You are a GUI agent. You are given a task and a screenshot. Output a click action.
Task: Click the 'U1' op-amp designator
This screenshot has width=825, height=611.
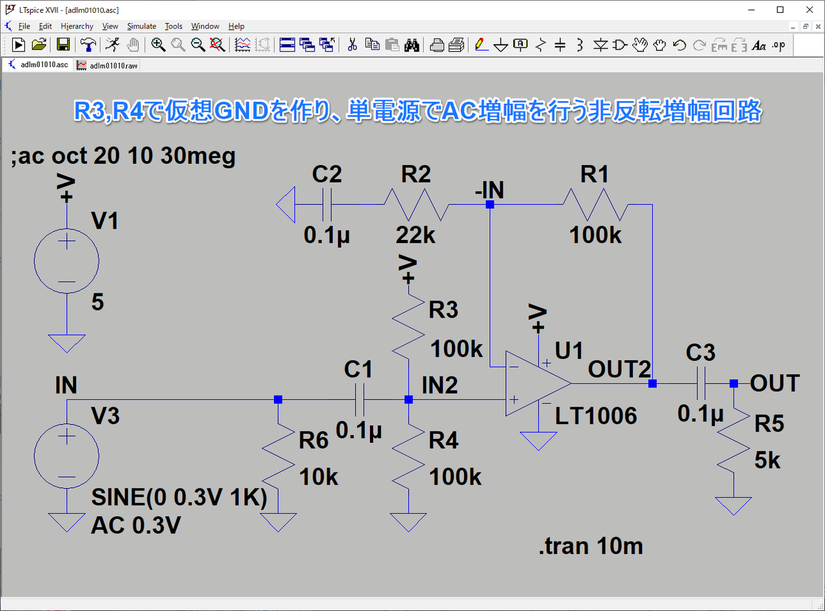coord(569,350)
